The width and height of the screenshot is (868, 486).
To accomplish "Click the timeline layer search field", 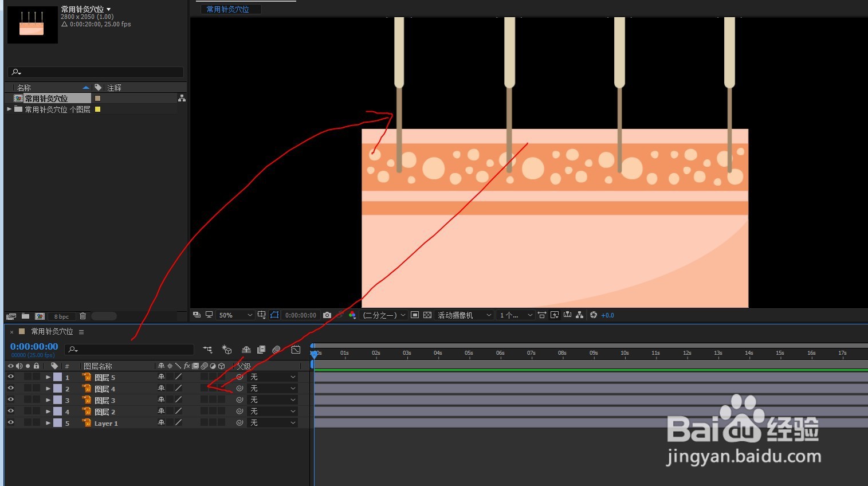I will [x=129, y=349].
